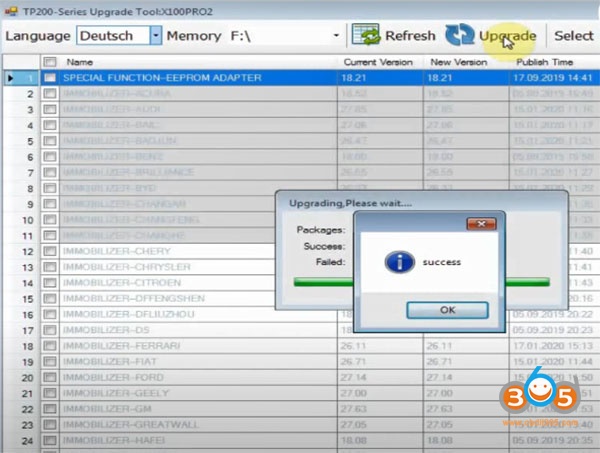Click row header number 12
Screen dimensions: 600x453
click(28, 252)
